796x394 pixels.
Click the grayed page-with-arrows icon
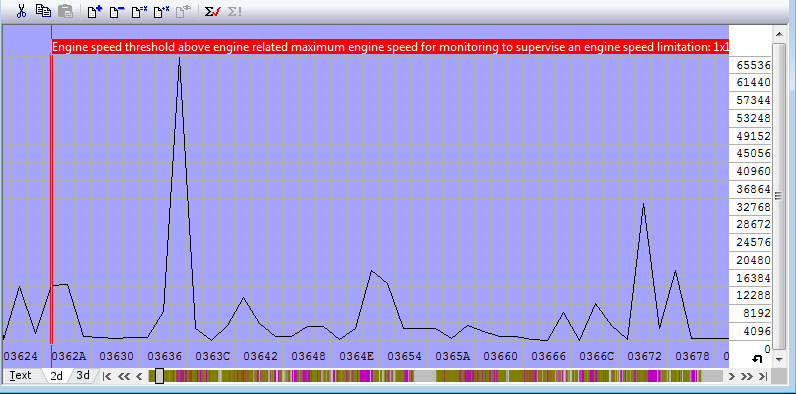point(183,11)
